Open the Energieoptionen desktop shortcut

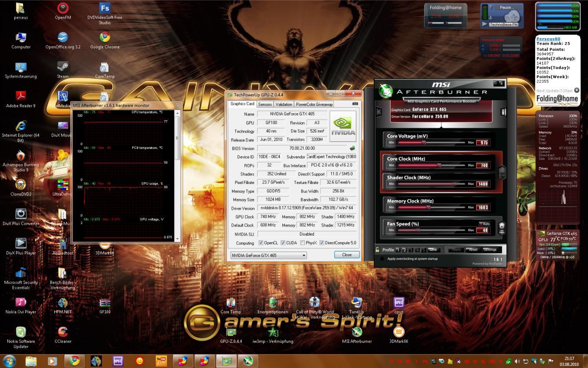point(273,305)
